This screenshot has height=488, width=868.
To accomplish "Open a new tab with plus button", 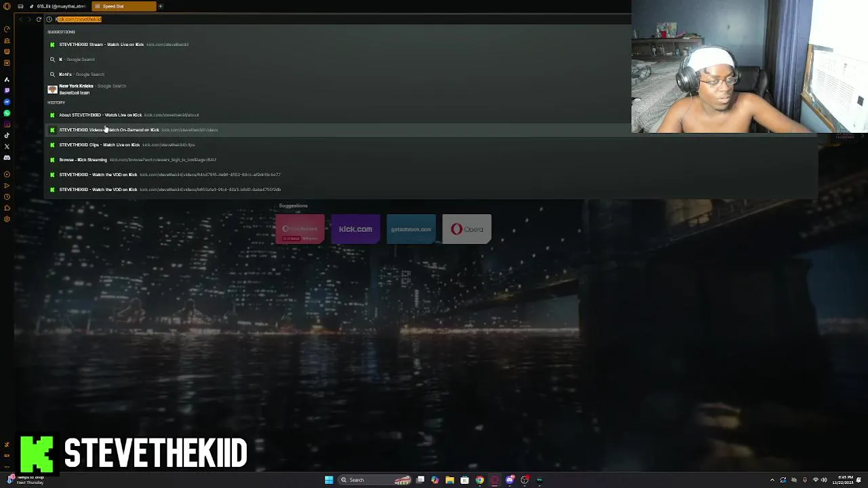I will 161,6.
